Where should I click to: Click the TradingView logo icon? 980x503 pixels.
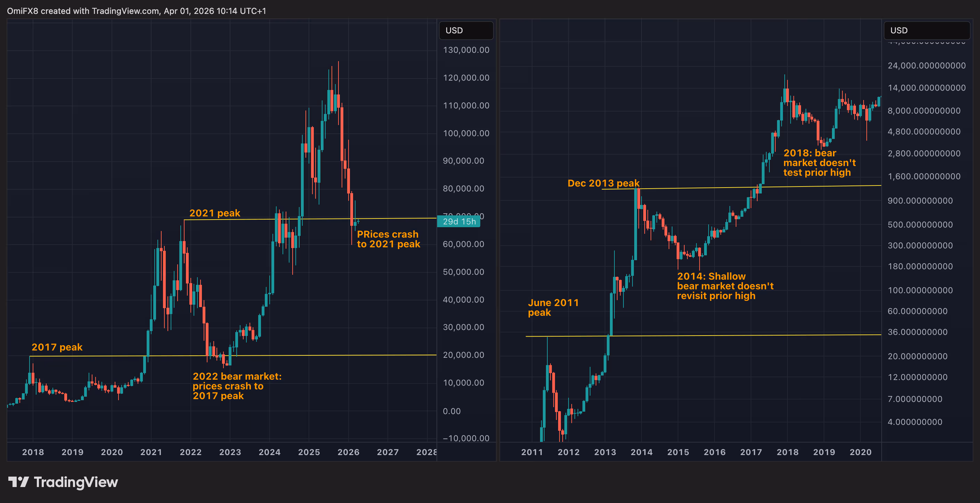tap(18, 482)
